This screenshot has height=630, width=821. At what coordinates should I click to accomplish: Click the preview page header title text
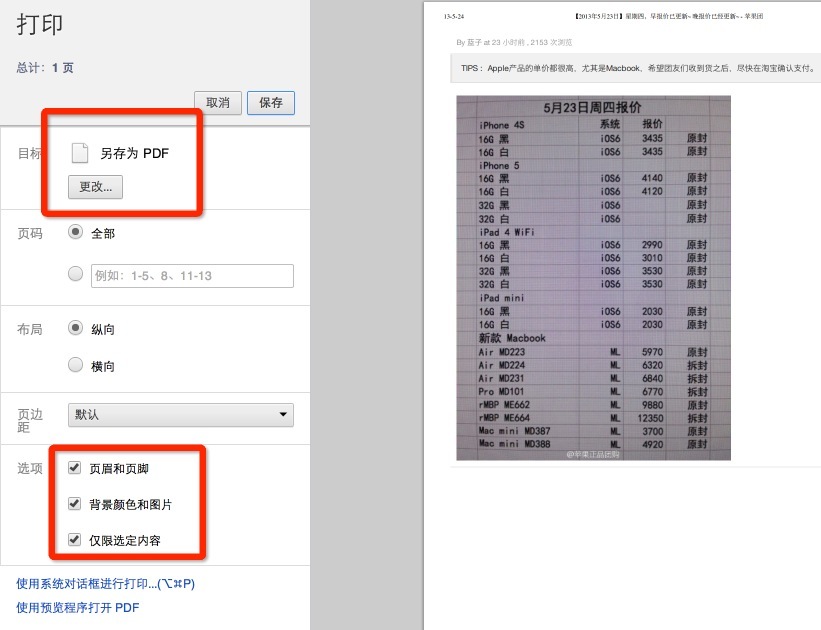(x=669, y=16)
